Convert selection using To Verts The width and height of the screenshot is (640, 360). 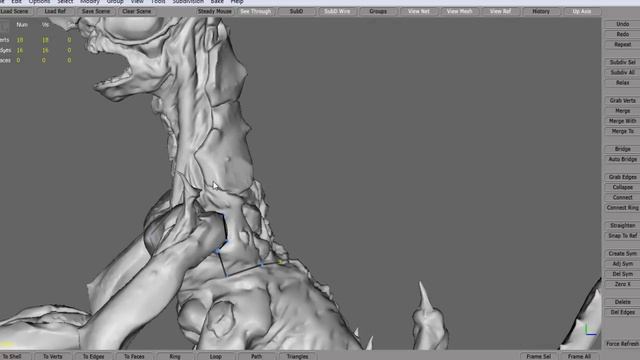click(x=53, y=356)
